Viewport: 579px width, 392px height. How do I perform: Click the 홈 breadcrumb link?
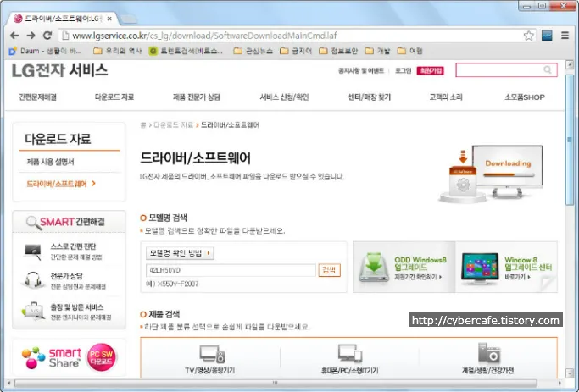[143, 125]
